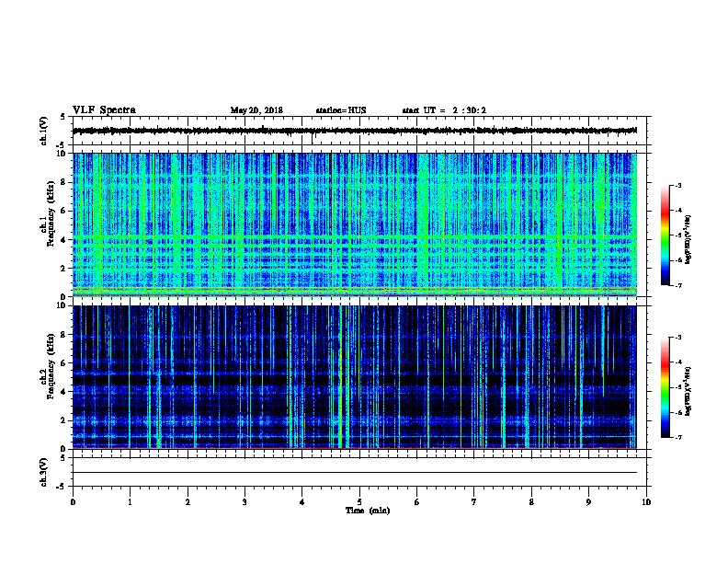This screenshot has width=728, height=563.
Task: Click the ch.2 spectrogram "2" kHz tick label
Action: (63, 420)
